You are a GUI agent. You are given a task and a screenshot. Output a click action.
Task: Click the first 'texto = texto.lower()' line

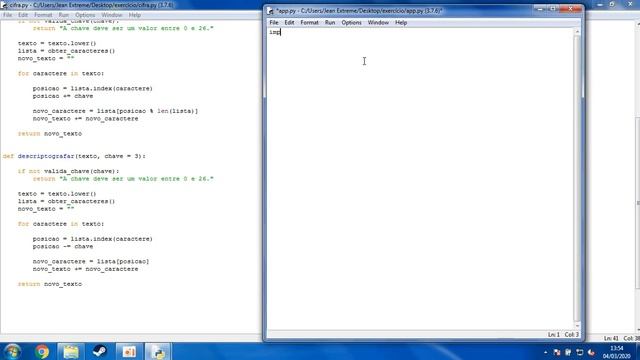coord(57,44)
